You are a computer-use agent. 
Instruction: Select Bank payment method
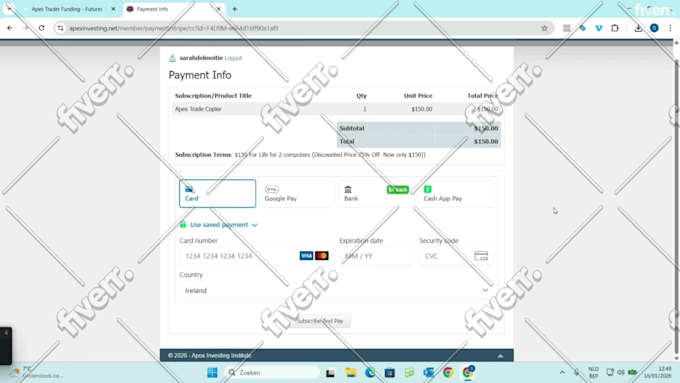click(x=376, y=193)
